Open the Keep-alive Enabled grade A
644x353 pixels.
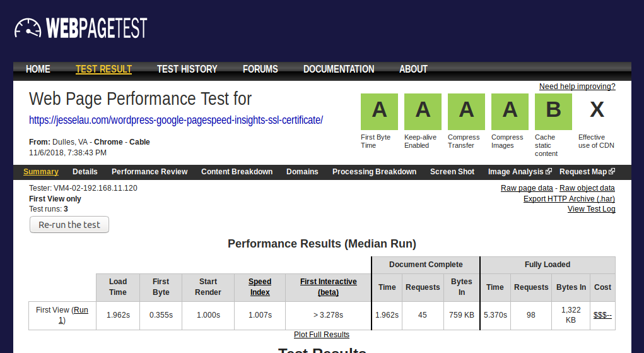tap(423, 112)
